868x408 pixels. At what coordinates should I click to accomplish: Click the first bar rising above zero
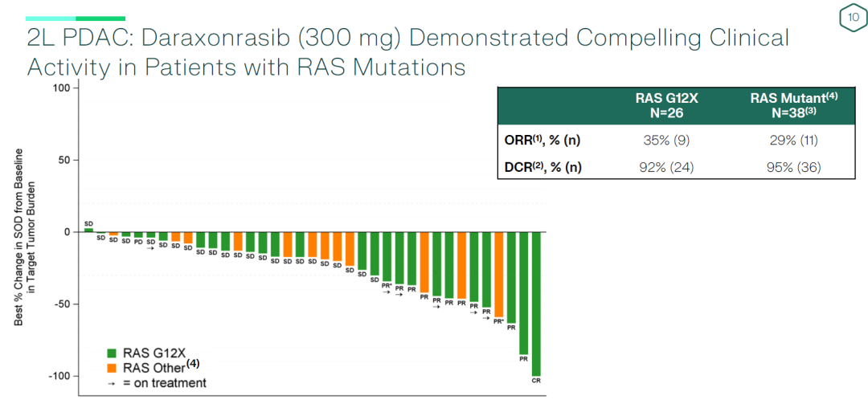pyautogui.click(x=88, y=230)
